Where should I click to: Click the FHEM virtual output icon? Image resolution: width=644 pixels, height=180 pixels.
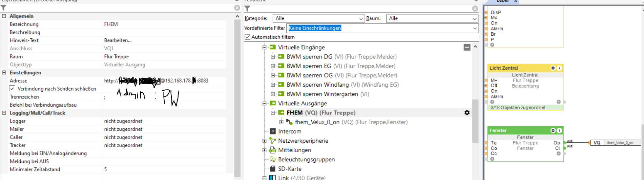coord(281,112)
